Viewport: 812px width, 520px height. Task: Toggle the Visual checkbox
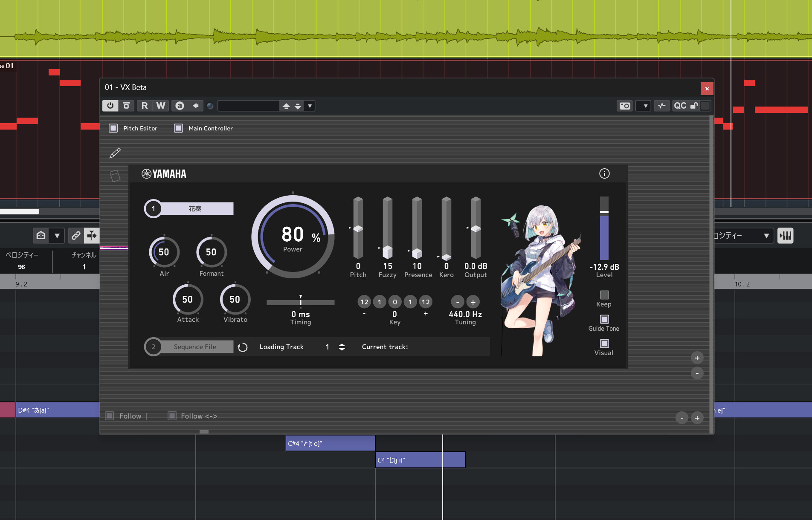pyautogui.click(x=604, y=344)
